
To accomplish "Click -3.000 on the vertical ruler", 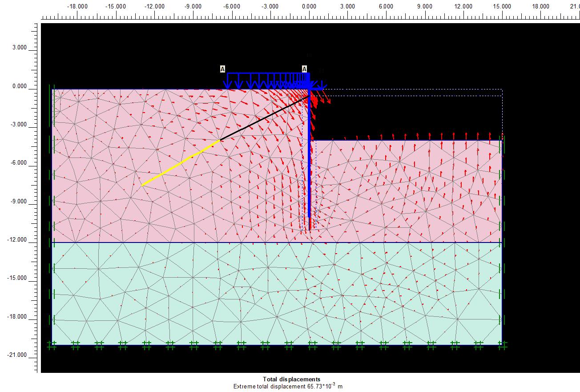I will click(18, 125).
